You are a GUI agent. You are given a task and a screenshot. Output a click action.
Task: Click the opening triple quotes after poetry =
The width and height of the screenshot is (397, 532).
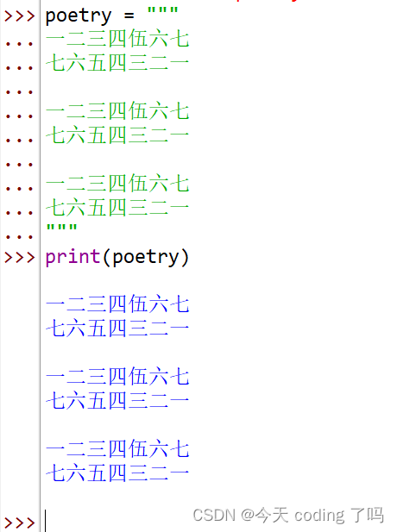(162, 10)
